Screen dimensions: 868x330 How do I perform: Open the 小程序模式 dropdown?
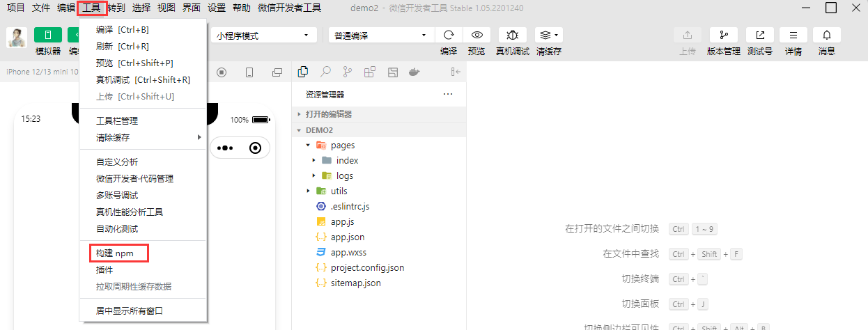[263, 35]
